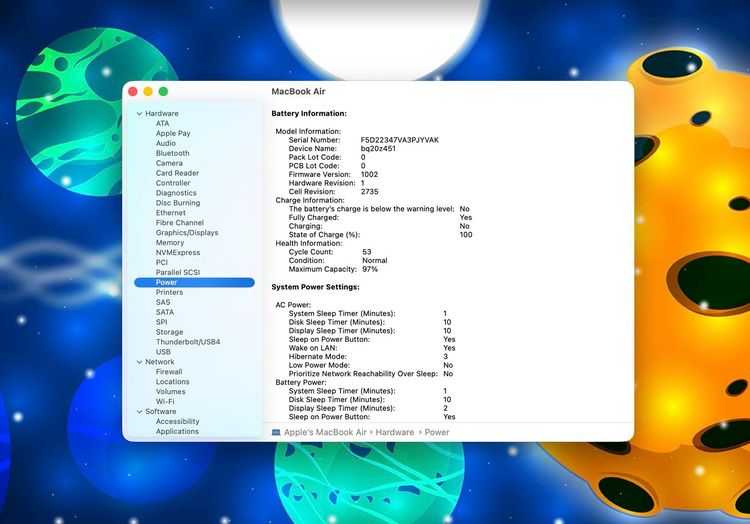
Task: Click the Model Information label
Action: coord(308,131)
